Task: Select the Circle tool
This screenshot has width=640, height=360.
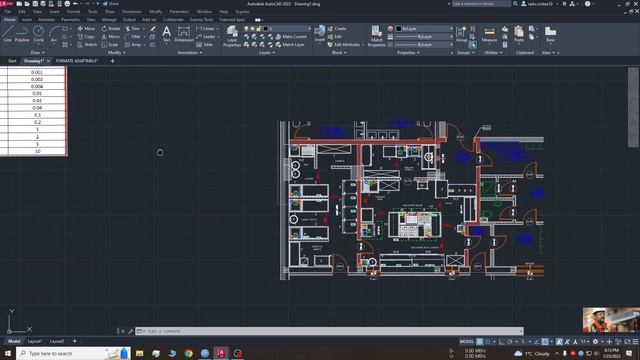Action: tap(38, 33)
